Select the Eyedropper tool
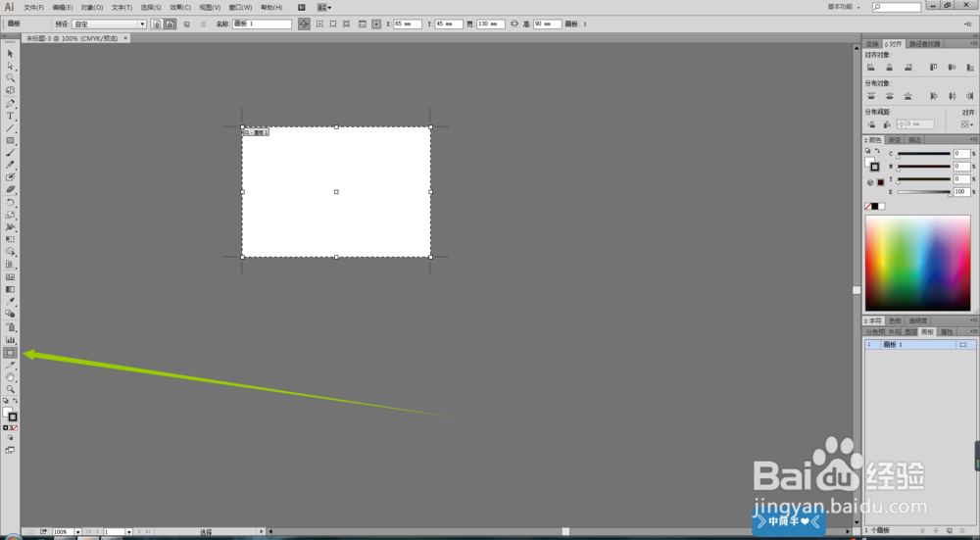Screen dimensions: 980x540 [x=10, y=302]
